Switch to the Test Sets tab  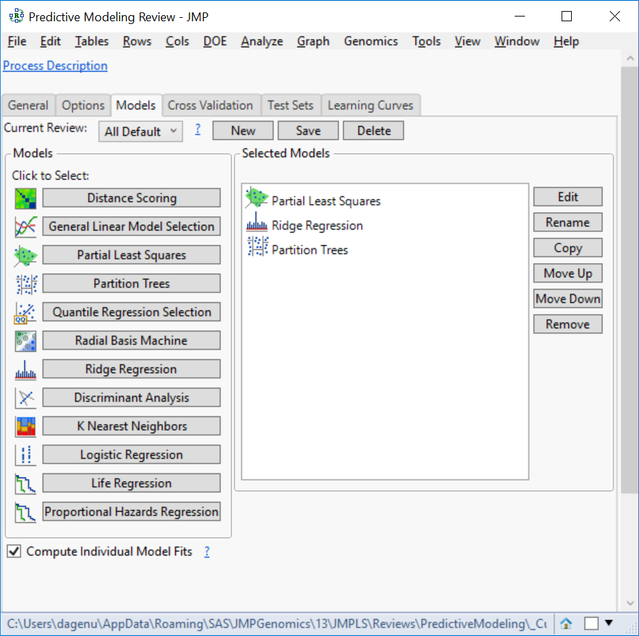click(x=291, y=105)
